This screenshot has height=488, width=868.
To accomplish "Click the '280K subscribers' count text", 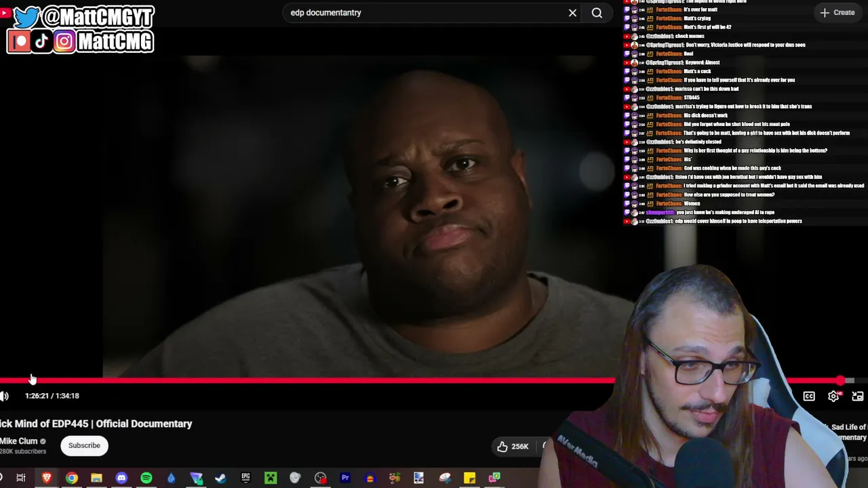I will point(23,451).
